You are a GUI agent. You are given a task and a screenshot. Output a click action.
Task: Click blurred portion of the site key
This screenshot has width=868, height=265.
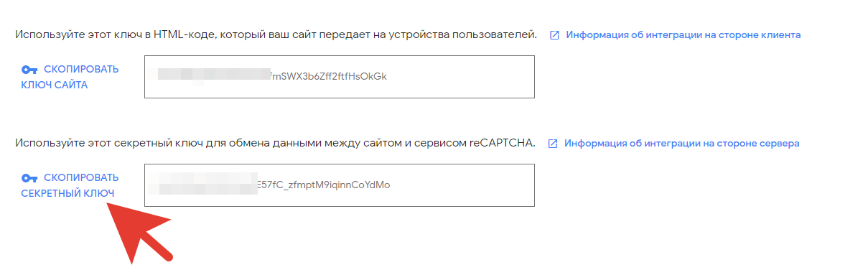pyautogui.click(x=213, y=76)
